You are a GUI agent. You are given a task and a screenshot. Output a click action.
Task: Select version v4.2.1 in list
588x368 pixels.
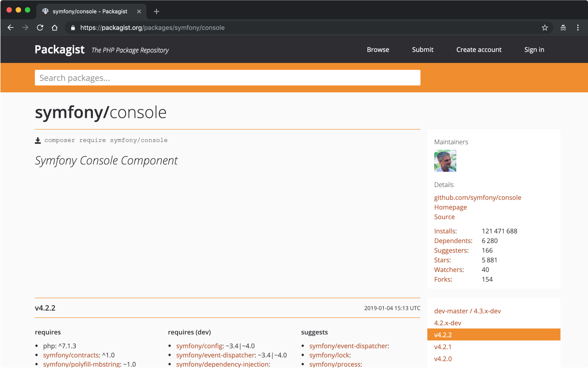pos(443,347)
